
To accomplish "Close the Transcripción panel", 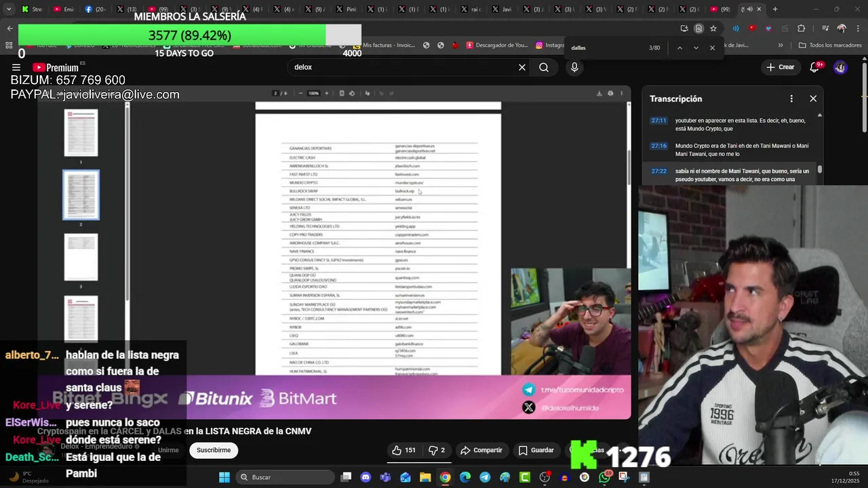I will tap(813, 98).
